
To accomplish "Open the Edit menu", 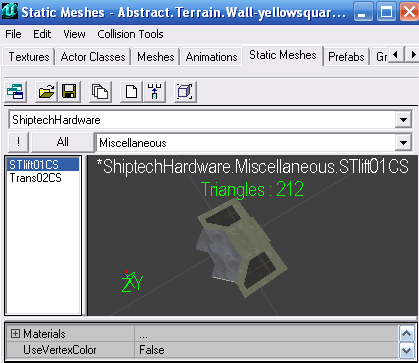I will [42, 34].
